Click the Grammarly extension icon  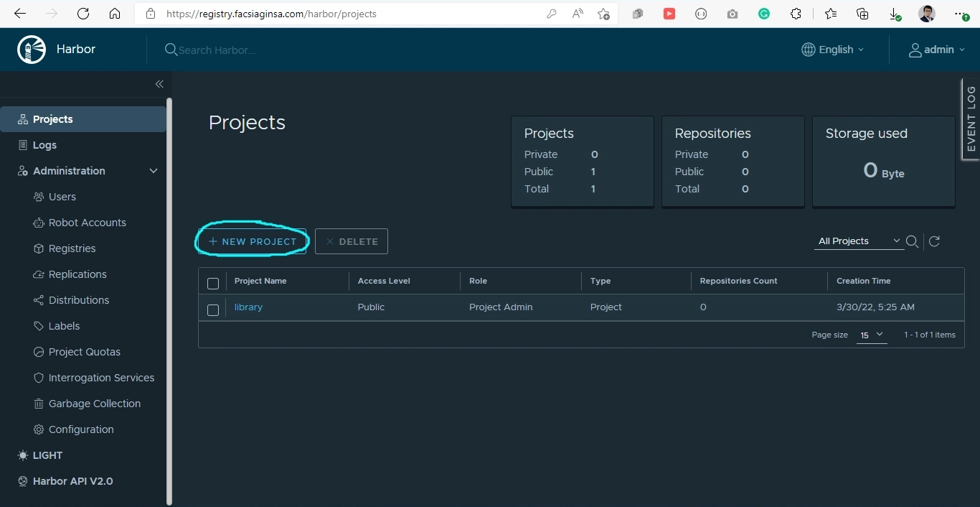(x=764, y=14)
